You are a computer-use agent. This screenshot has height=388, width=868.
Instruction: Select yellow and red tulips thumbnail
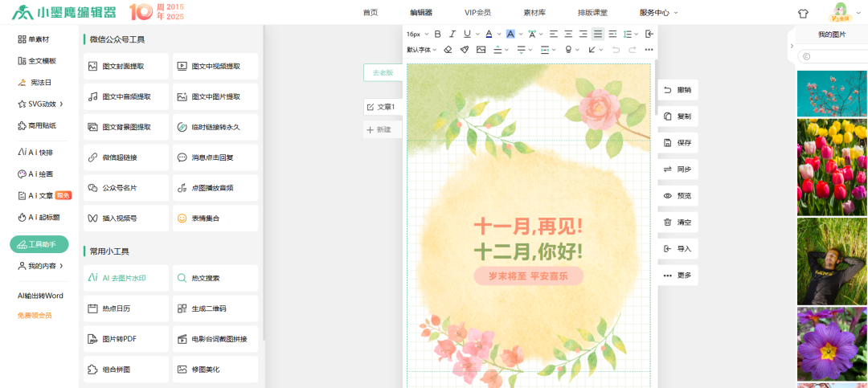click(x=832, y=167)
